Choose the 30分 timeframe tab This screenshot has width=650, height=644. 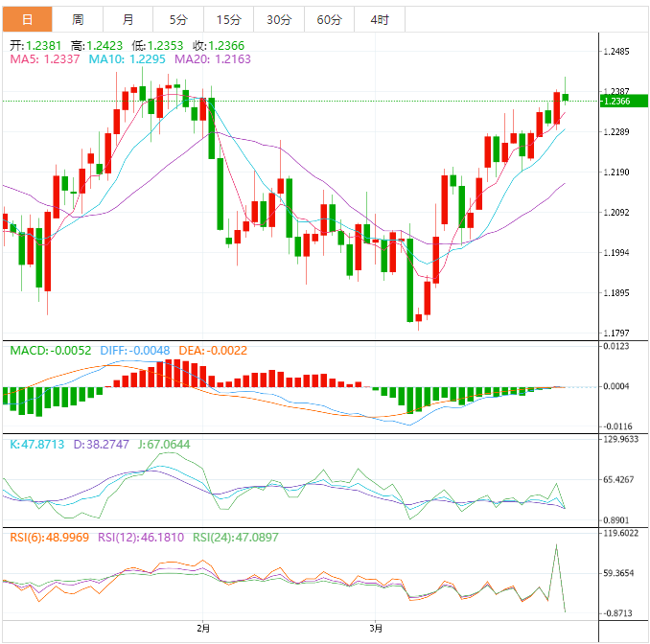[x=279, y=19]
